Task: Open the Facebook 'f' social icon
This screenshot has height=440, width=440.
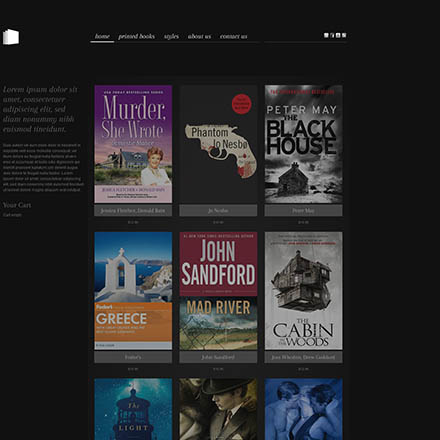Action: (x=332, y=35)
